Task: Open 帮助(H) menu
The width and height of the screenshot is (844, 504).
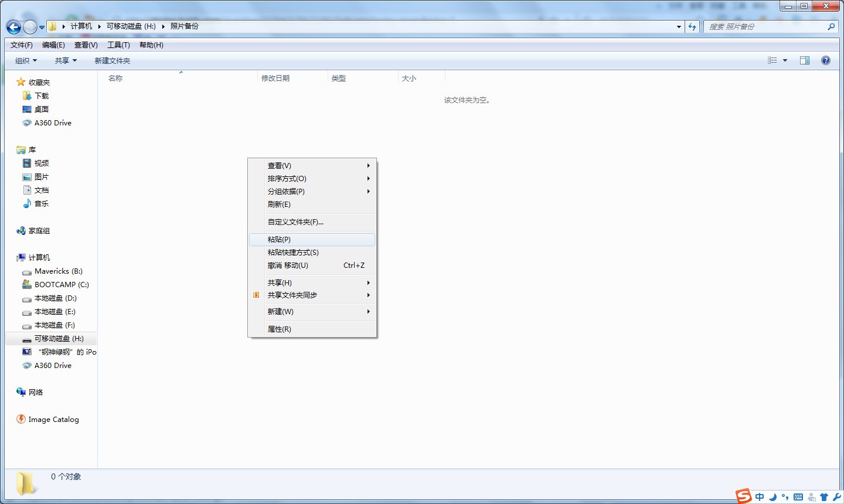Action: point(151,45)
